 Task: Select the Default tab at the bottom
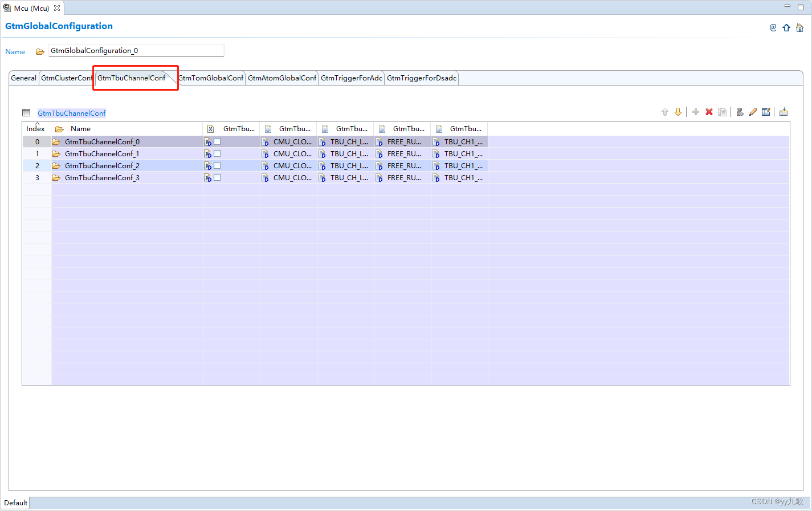(15, 502)
